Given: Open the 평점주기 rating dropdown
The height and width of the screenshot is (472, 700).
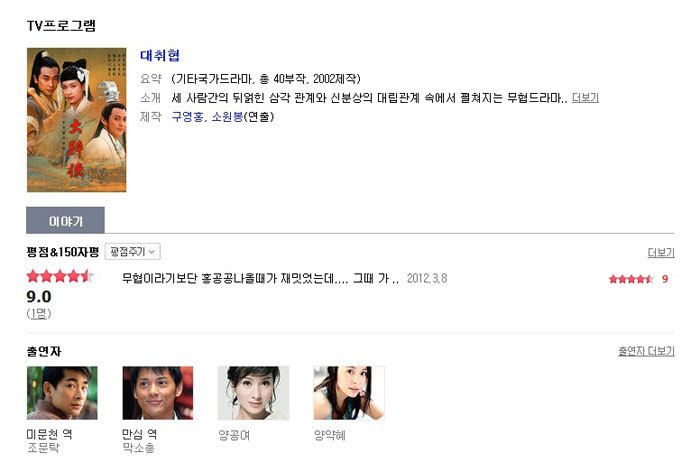Looking at the screenshot, I should [x=133, y=252].
